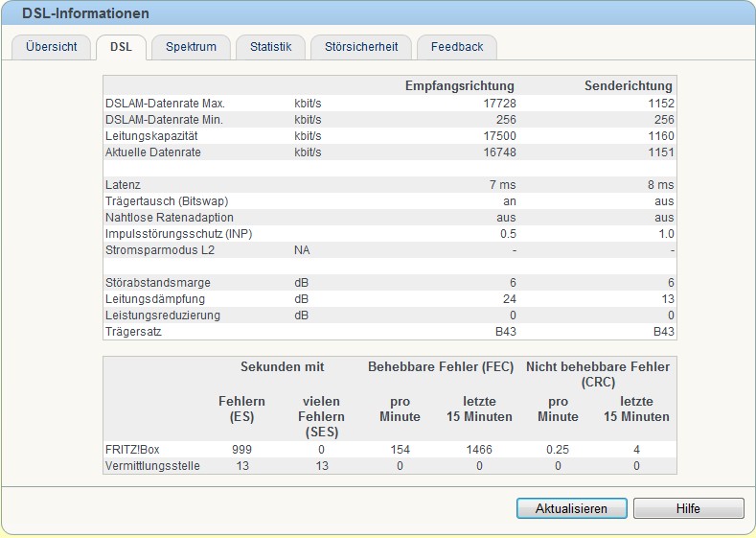Select the FRITZ!Box FEC value 154
756x538 pixels.
click(400, 450)
